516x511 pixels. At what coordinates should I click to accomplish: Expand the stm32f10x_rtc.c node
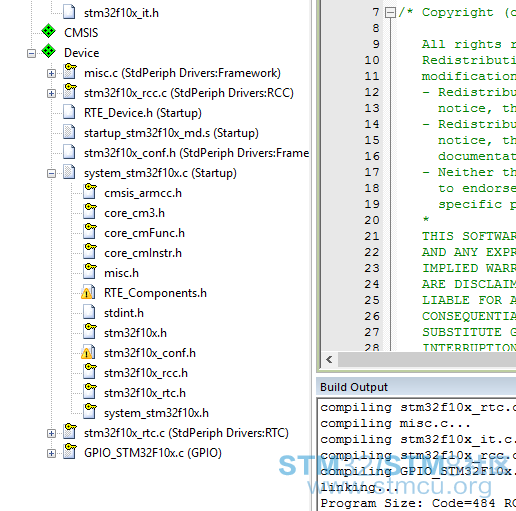(51, 433)
